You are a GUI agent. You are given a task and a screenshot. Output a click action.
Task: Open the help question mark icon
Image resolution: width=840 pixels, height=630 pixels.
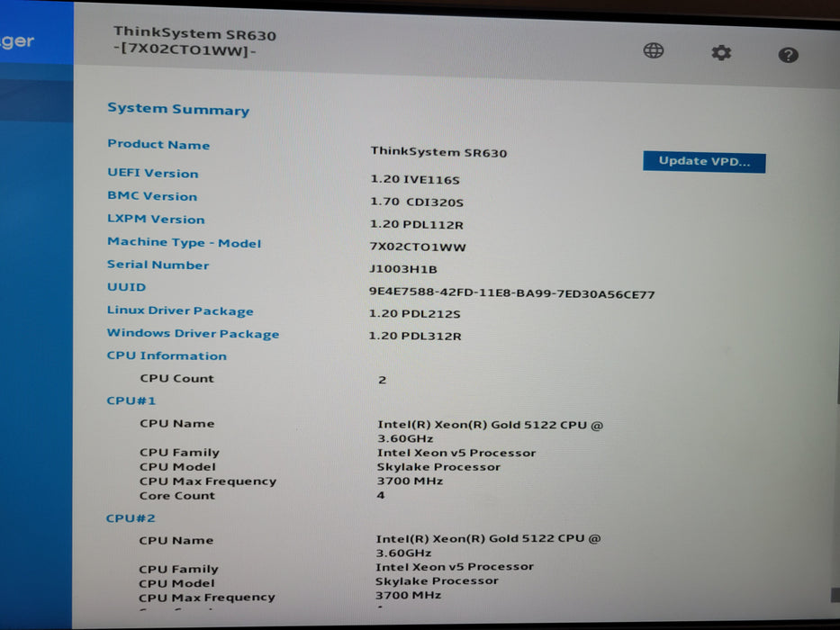tap(788, 55)
